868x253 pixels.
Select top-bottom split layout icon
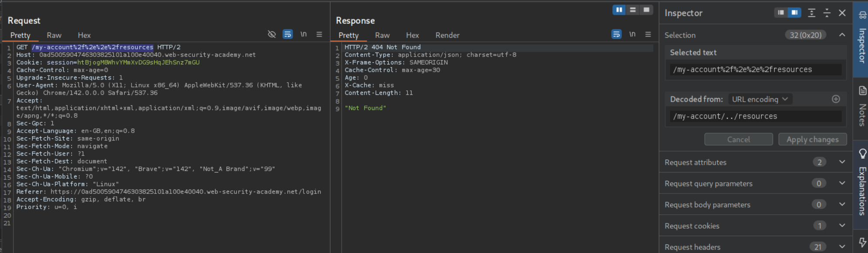(x=633, y=10)
